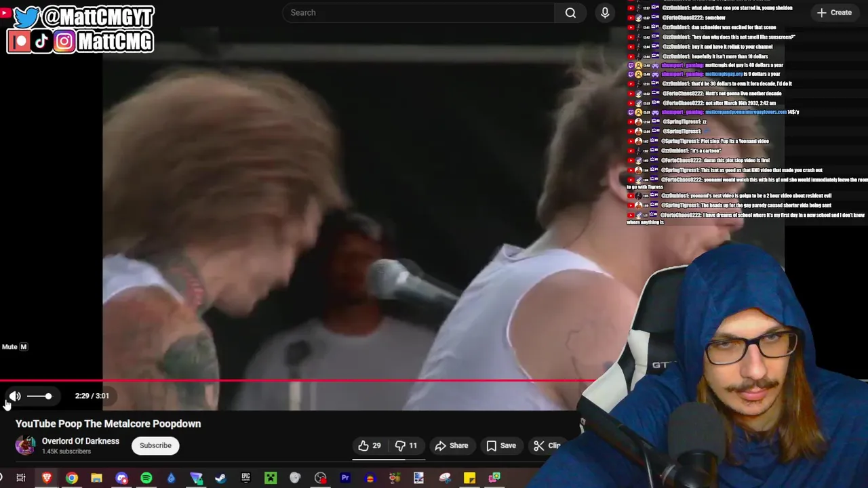Viewport: 868px width, 488px height.
Task: Open Discord from the taskbar
Action: [121, 478]
